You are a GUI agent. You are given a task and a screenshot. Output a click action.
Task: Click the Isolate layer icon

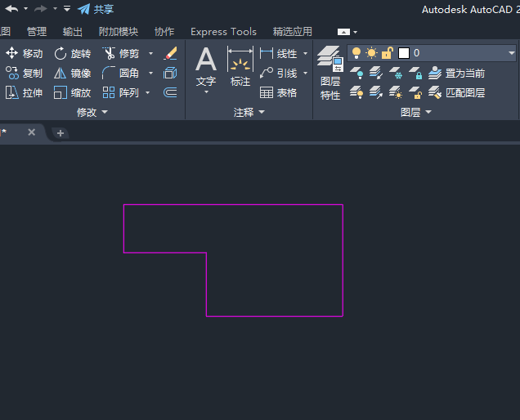(376, 73)
